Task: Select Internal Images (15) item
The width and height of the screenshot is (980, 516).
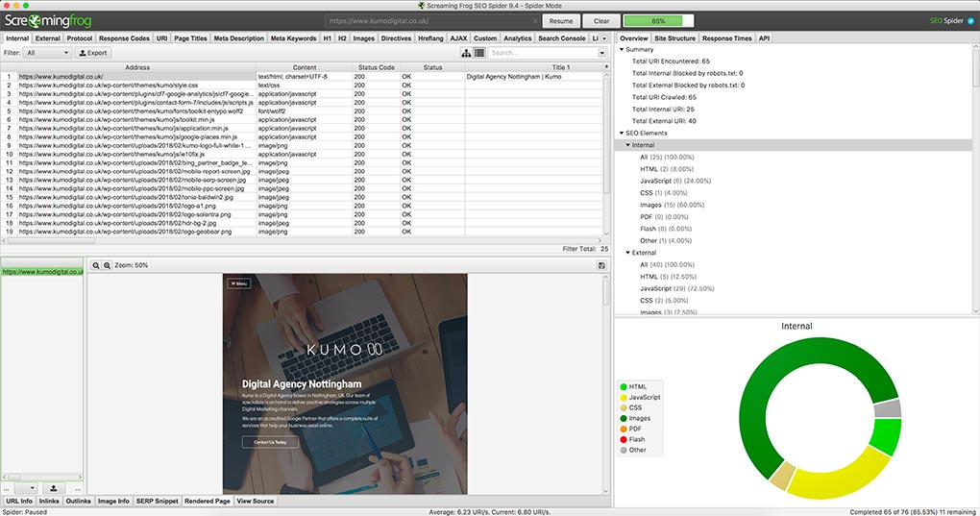Action: pos(672,205)
